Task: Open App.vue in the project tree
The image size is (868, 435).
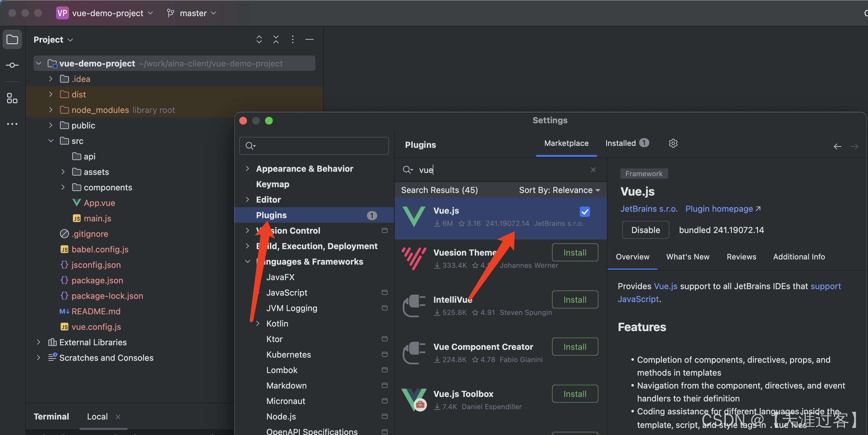Action: click(99, 203)
